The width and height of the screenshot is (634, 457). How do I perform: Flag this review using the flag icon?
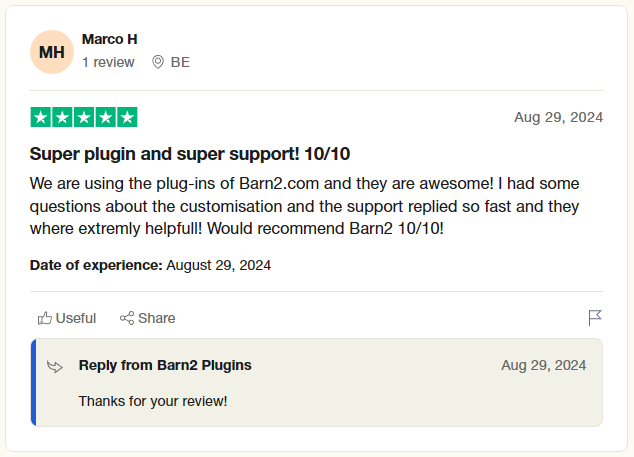(594, 318)
